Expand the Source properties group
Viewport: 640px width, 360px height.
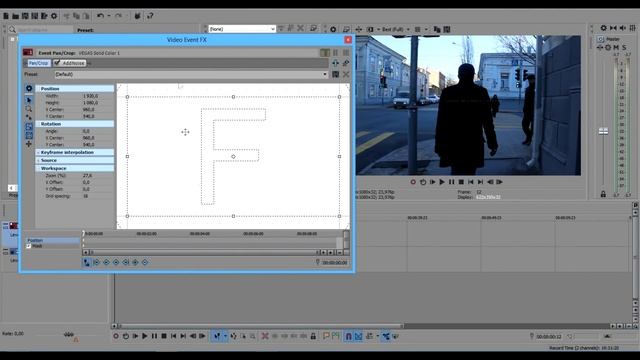click(x=39, y=160)
